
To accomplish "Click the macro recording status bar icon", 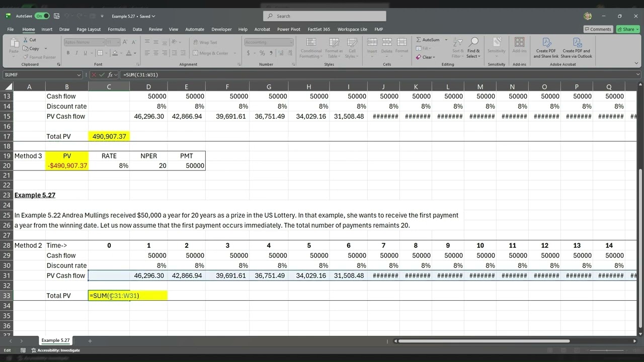I will [x=23, y=350].
